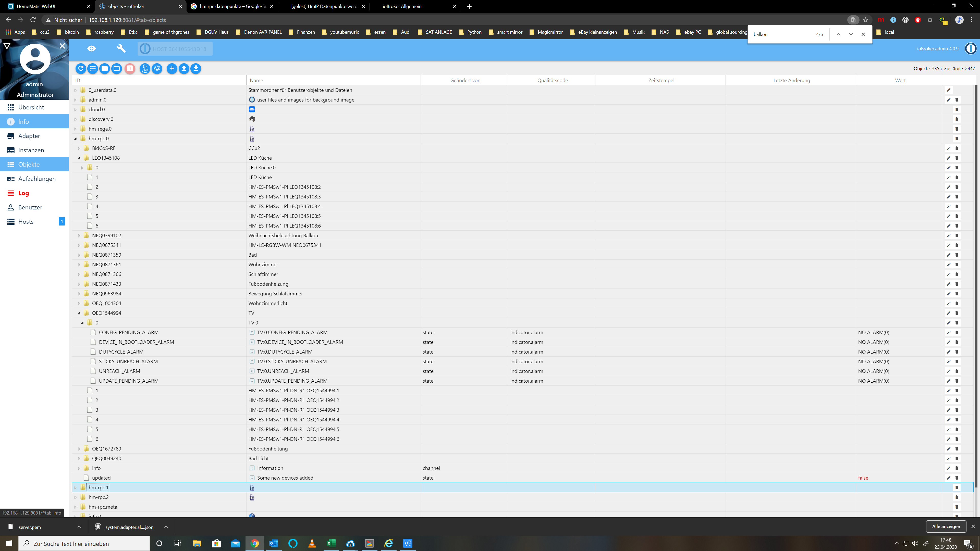980x551 pixels.
Task: Click the wrench settings icon in header
Action: coord(121,48)
